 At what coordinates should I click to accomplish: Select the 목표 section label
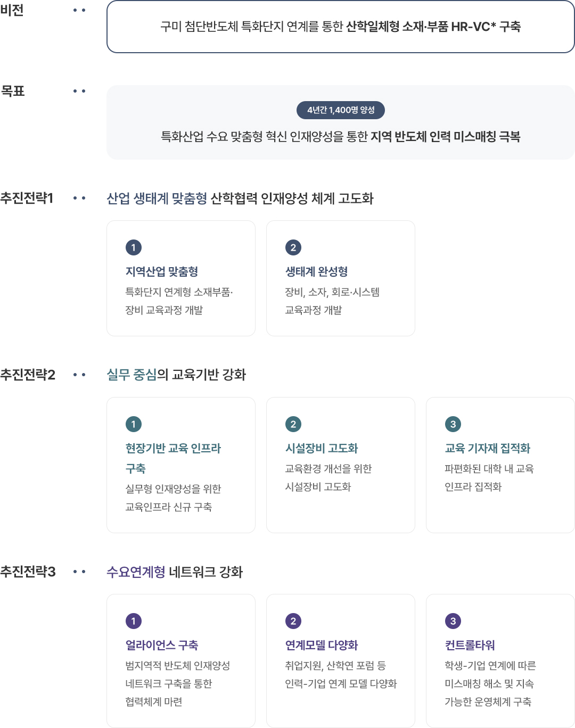click(x=13, y=92)
